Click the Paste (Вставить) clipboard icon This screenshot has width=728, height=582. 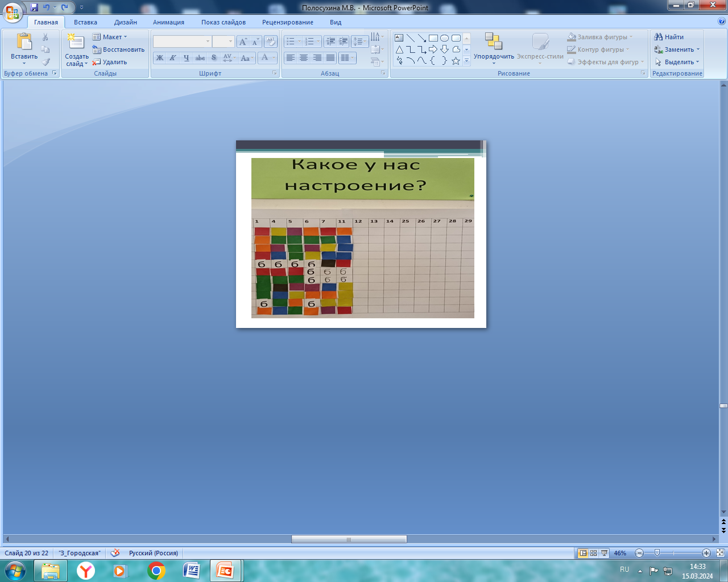[24, 42]
